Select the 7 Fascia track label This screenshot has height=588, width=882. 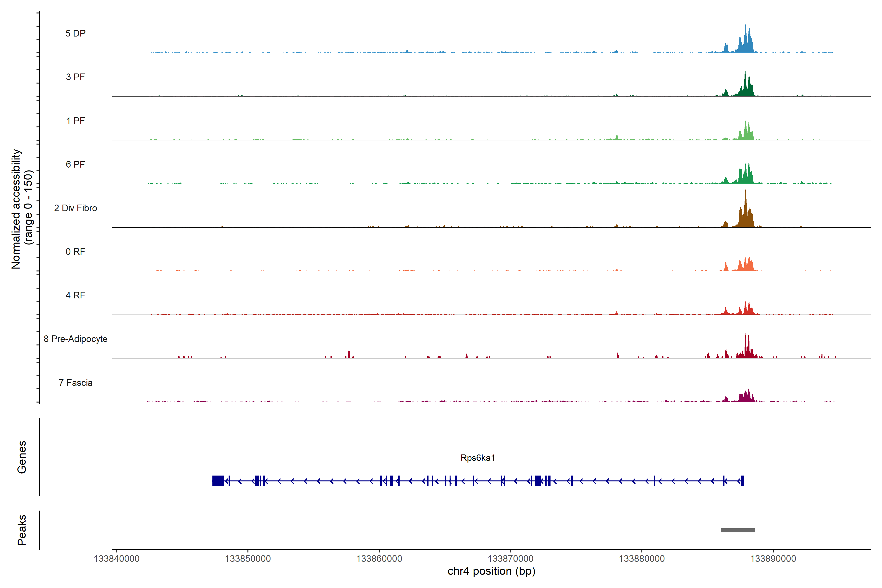(x=75, y=382)
